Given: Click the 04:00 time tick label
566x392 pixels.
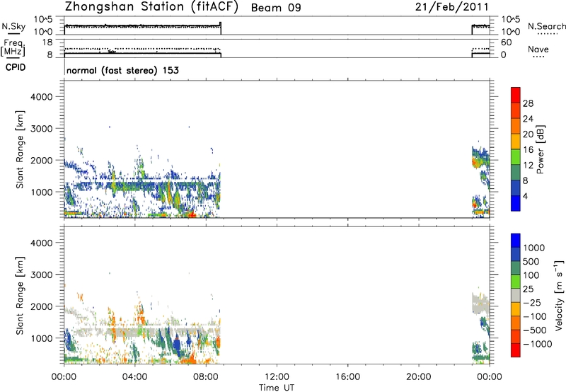Looking at the screenshot, I should [x=134, y=377].
